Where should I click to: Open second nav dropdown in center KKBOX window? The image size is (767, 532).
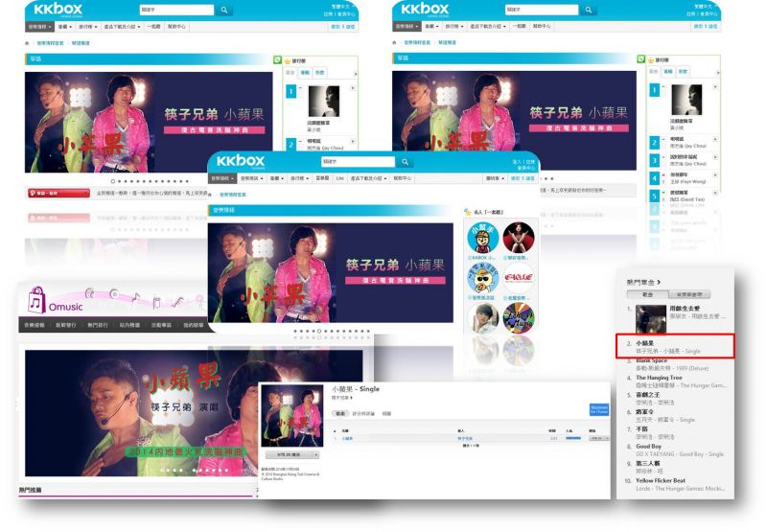(x=252, y=178)
